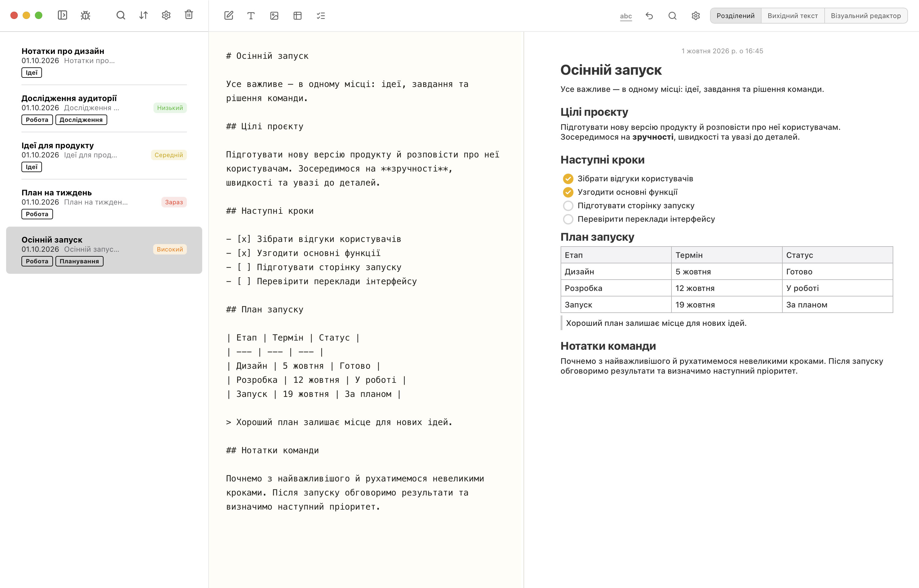This screenshot has width=919, height=588.
Task: Open the 'Ідеї для продукту' note
Action: [104, 156]
